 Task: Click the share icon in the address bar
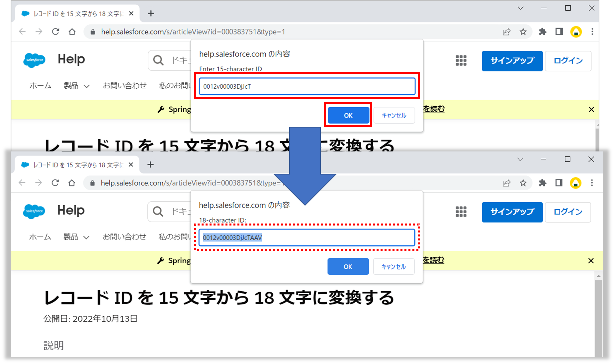coord(506,32)
